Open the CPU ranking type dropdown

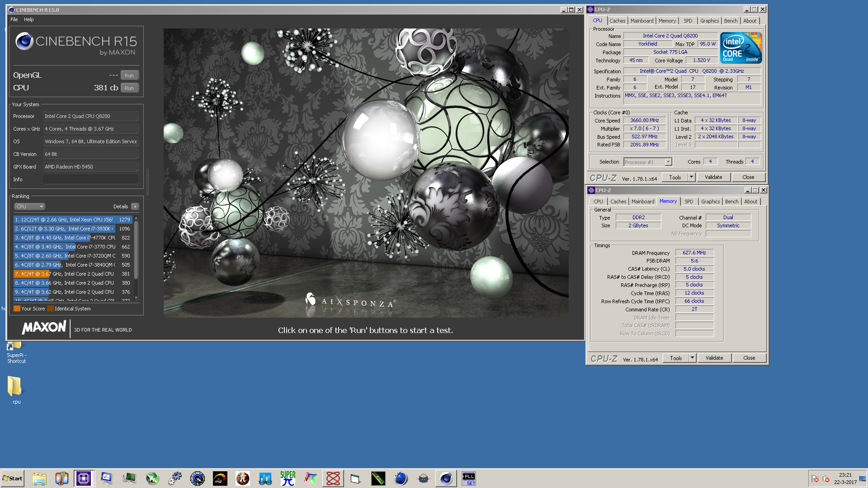point(29,206)
